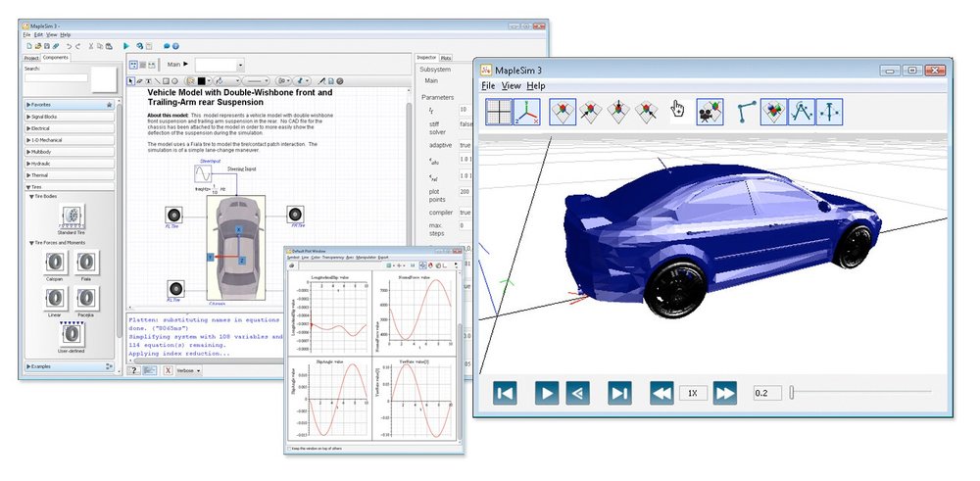This screenshot has height=481, width=980.
Task: Select the pointer selection tool
Action: 130,81
